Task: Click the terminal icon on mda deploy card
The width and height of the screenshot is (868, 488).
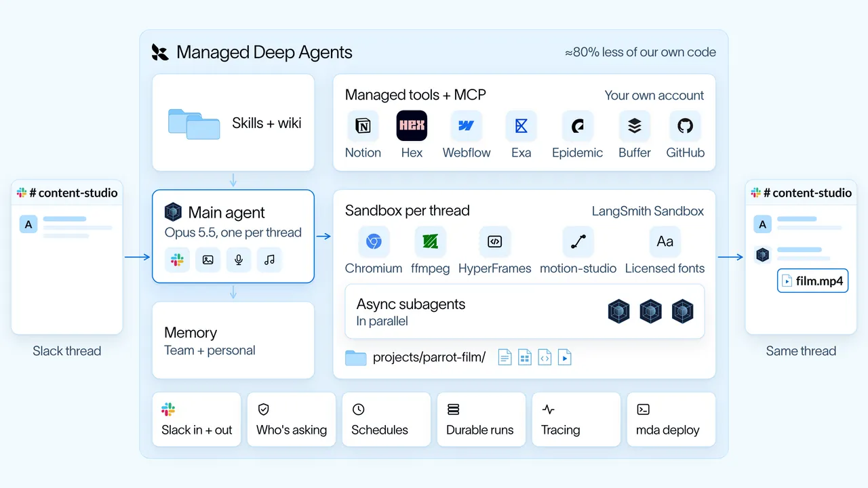Action: pos(644,409)
